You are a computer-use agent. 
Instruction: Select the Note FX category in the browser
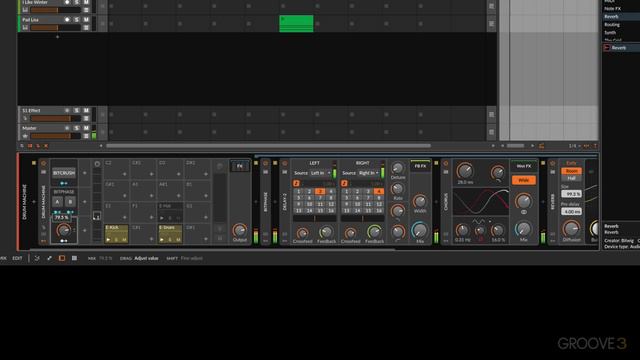tap(612, 9)
